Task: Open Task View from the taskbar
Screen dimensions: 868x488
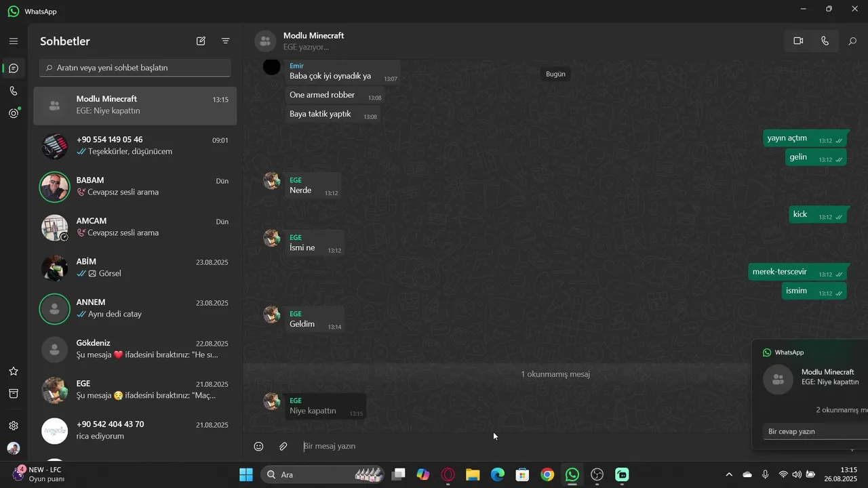Action: [x=399, y=474]
